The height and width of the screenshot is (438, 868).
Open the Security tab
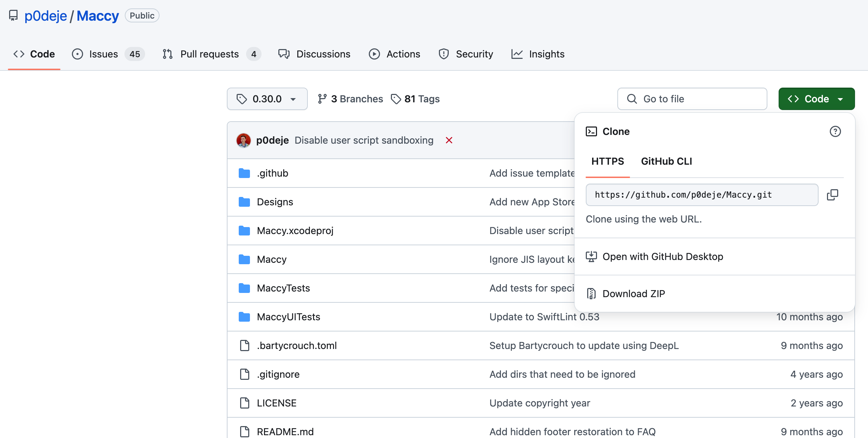466,54
